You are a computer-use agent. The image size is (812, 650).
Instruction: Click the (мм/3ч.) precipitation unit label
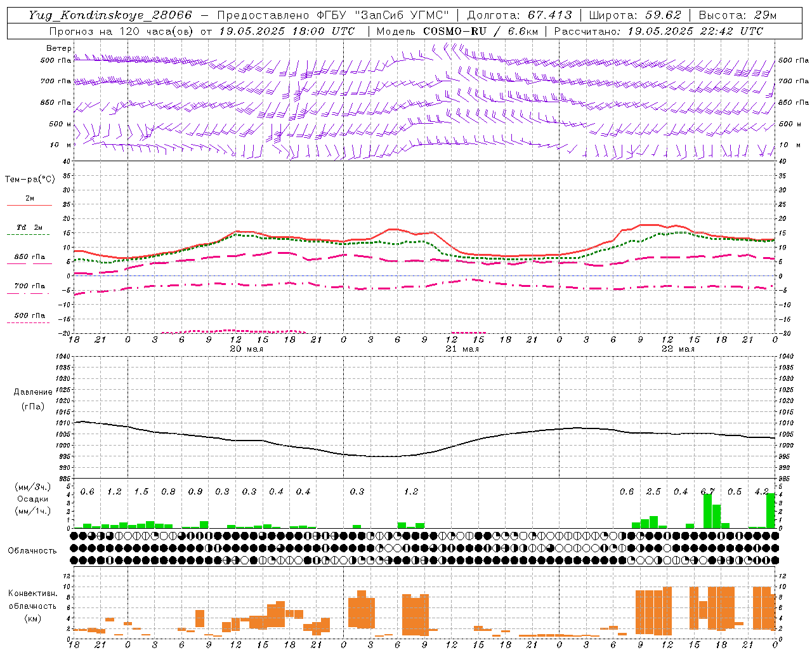tap(32, 487)
